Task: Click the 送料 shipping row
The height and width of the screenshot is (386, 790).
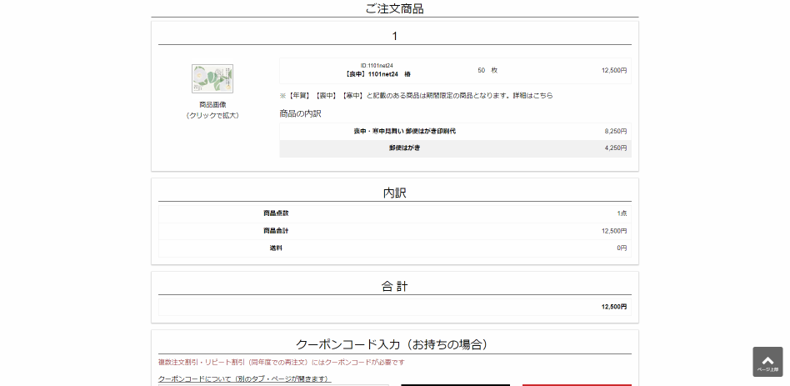Action: [x=394, y=248]
